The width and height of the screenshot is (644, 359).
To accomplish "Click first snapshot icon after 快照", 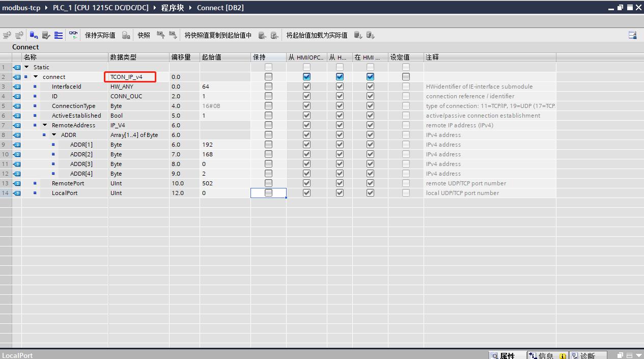I will point(161,35).
